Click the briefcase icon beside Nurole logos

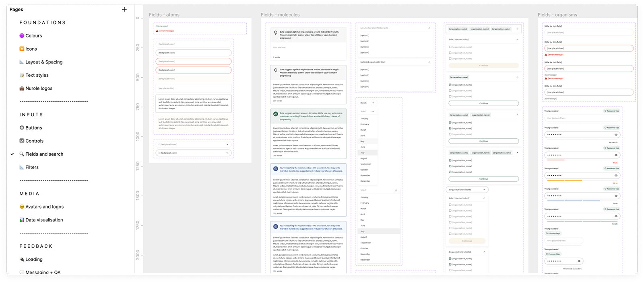(x=22, y=88)
